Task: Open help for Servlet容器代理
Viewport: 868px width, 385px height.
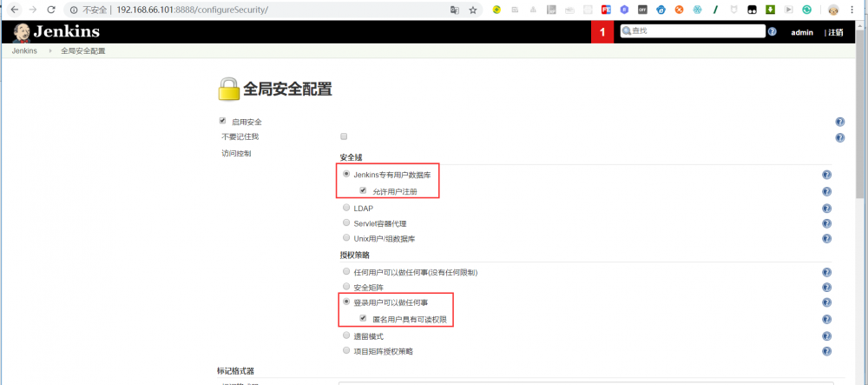Action: pos(826,223)
